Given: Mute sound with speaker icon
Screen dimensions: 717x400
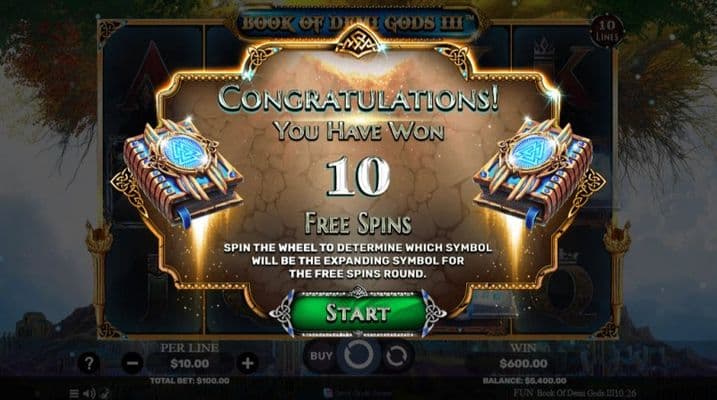Looking at the screenshot, I should (x=90, y=393).
